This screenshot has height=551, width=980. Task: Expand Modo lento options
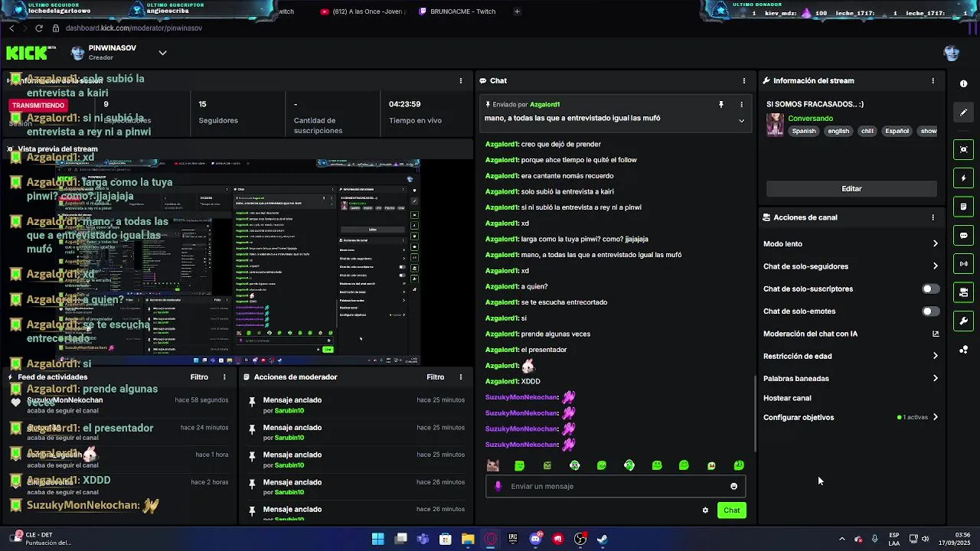tap(935, 244)
